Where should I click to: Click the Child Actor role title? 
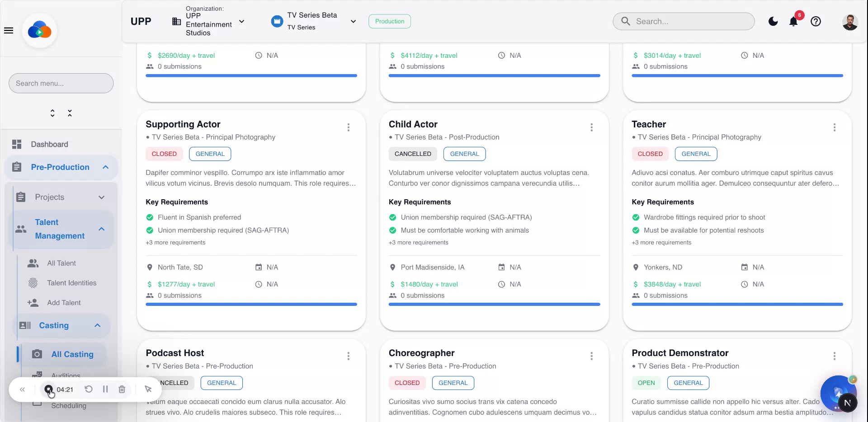(x=413, y=124)
